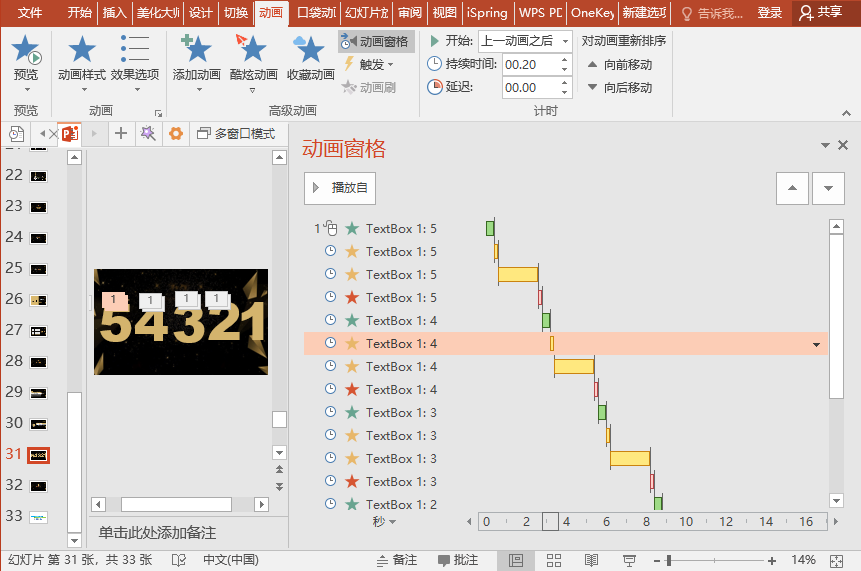Click the wide yellow TextBox 1: 5 timing bar

[x=518, y=275]
